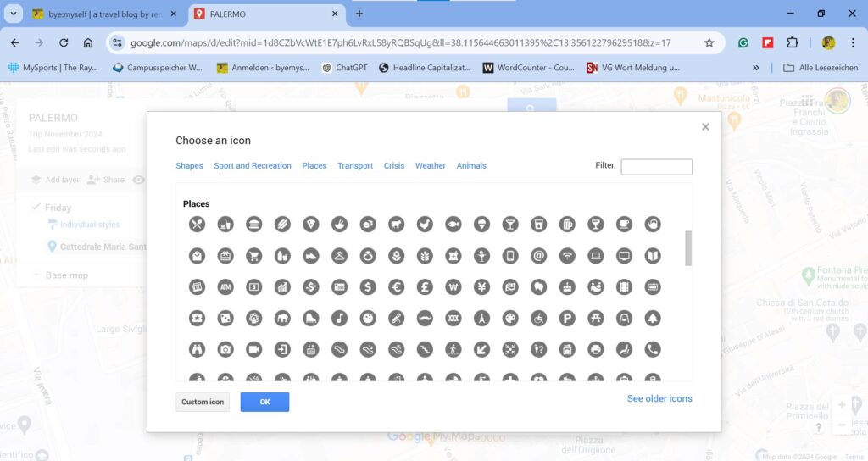Choose the music note icon
Viewport: 868px width, 461px height.
coord(339,319)
